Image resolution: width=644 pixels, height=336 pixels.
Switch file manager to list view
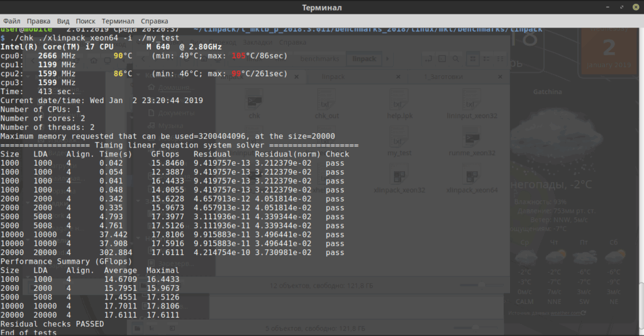coord(487,58)
